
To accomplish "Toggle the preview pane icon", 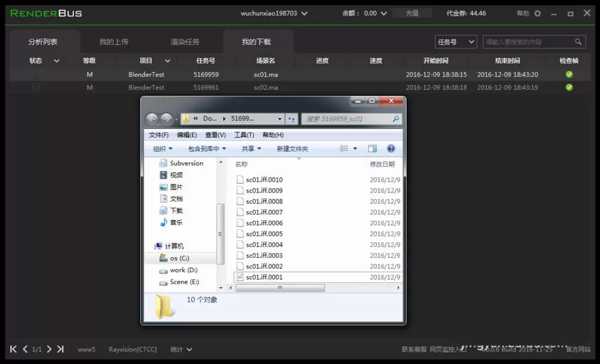I will (x=373, y=148).
